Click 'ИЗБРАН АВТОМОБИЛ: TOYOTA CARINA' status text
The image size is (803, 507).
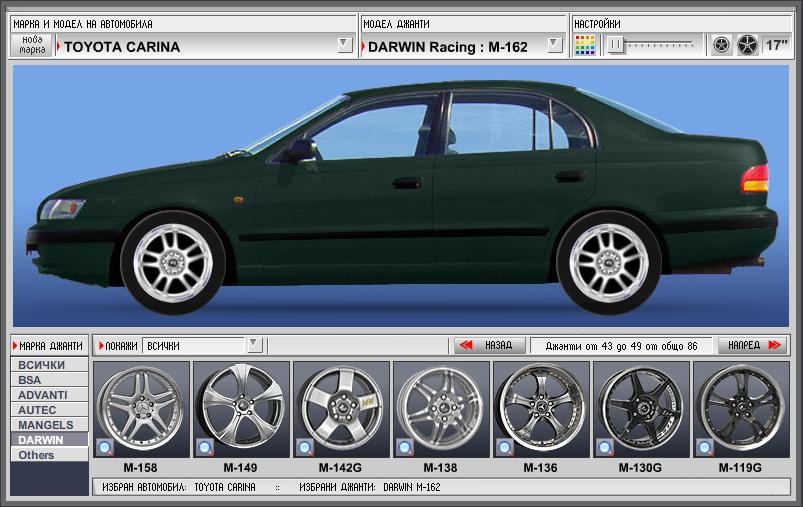pyautogui.click(x=179, y=487)
